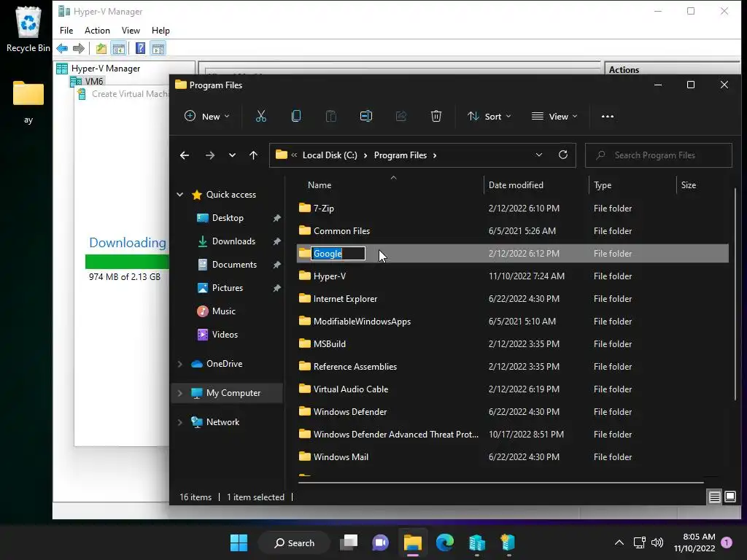Click the taskbar Search box
This screenshot has width=747, height=560.
tap(294, 542)
